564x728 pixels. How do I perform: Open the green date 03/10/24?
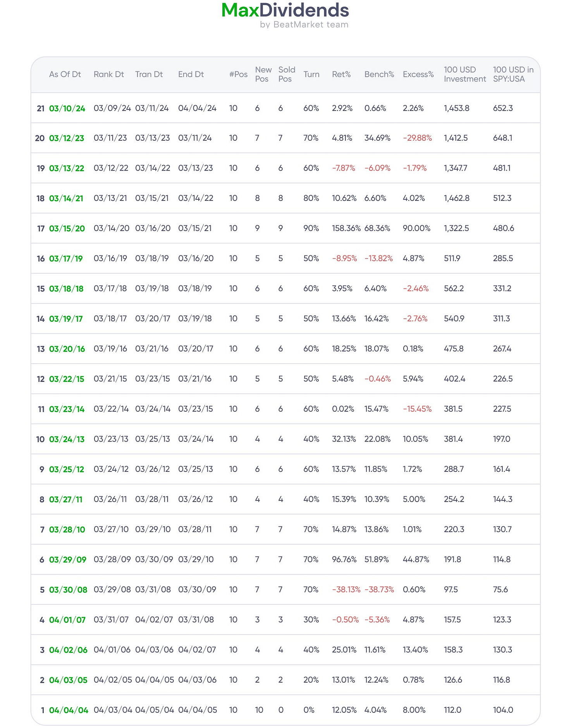[67, 109]
